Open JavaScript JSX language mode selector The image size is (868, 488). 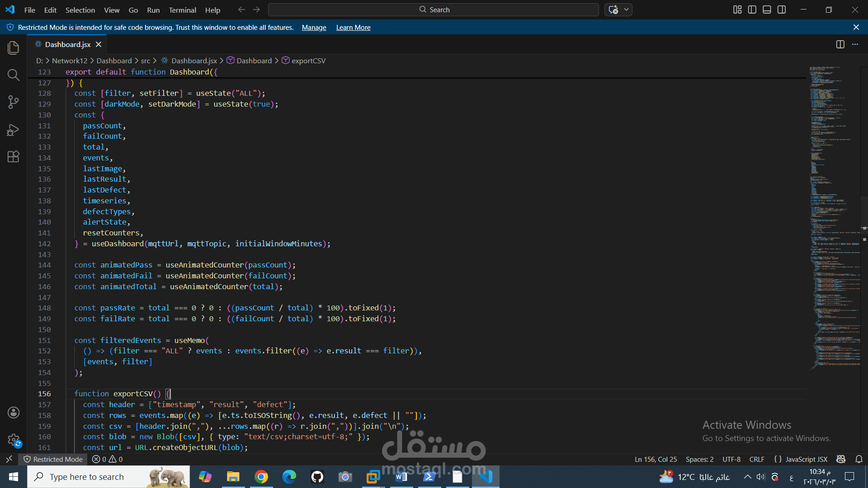click(x=806, y=459)
